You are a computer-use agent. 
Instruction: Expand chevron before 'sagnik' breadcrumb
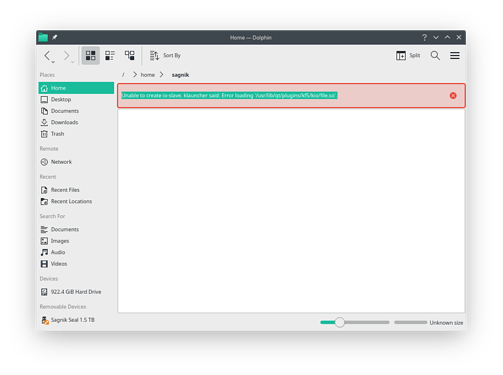(161, 75)
